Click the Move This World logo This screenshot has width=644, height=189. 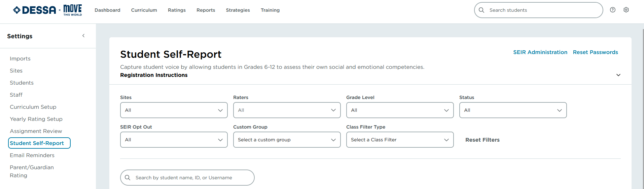73,10
